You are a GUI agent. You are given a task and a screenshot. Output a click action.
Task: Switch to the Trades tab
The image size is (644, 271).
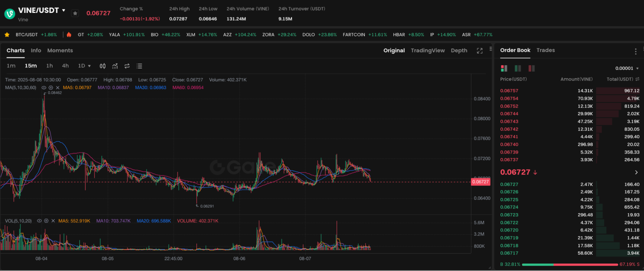pos(545,50)
